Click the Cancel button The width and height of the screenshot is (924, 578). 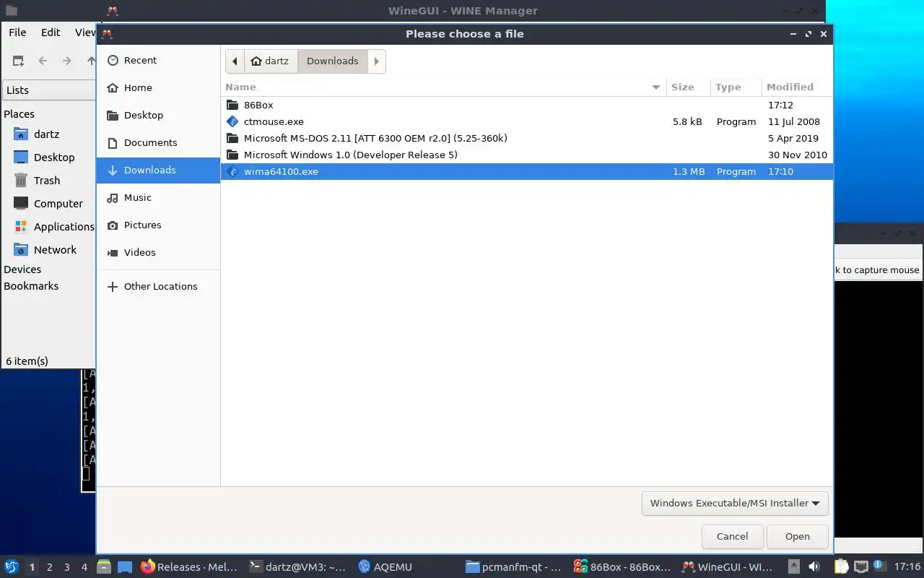click(732, 537)
